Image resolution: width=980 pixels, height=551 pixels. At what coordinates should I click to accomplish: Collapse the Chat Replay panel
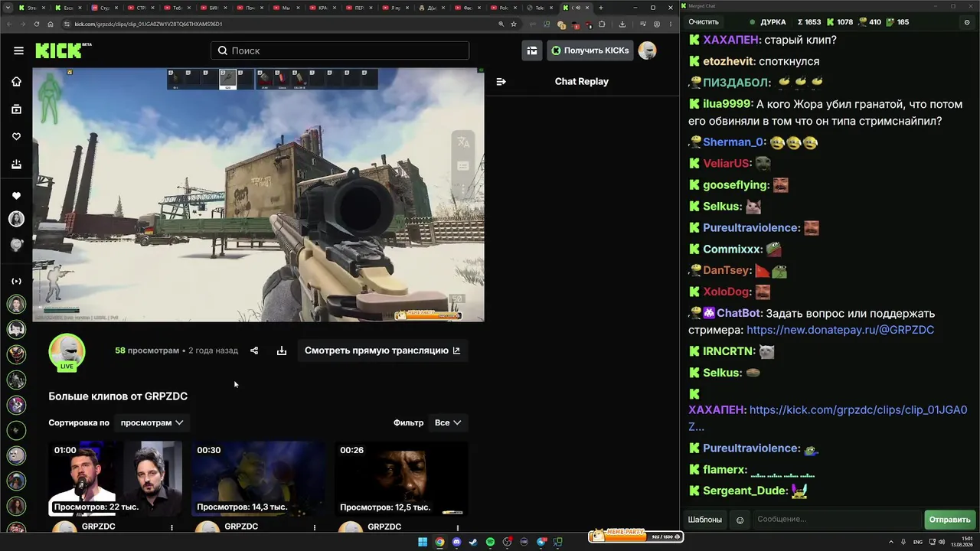(501, 82)
